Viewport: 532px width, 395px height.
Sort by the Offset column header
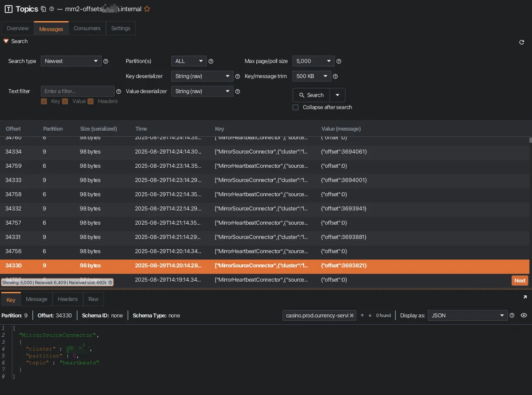click(13, 129)
